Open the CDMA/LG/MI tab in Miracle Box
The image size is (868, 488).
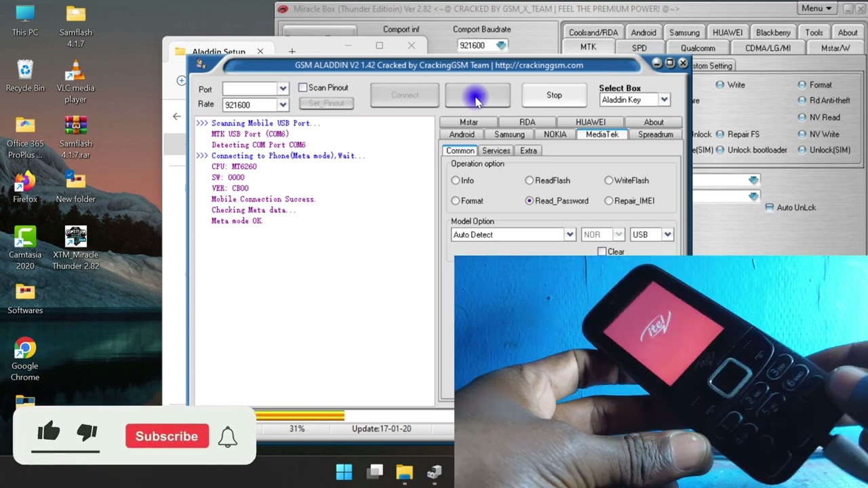click(766, 48)
